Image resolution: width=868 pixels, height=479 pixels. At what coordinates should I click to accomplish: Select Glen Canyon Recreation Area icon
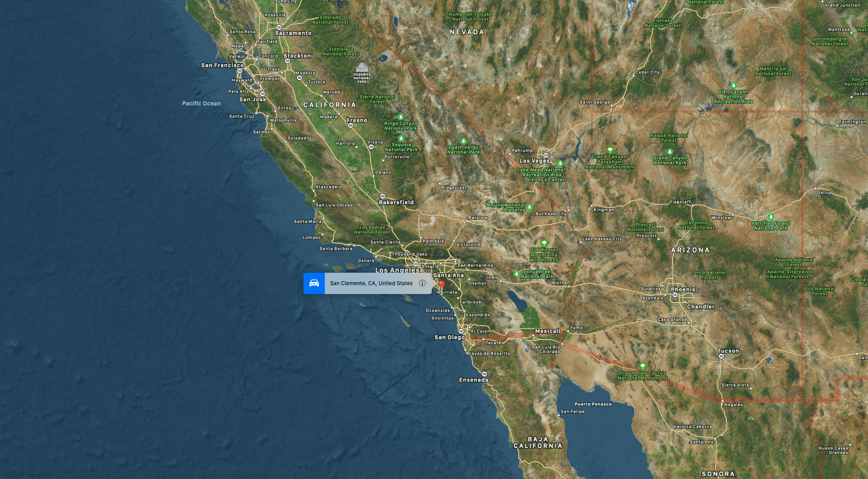pyautogui.click(x=733, y=85)
